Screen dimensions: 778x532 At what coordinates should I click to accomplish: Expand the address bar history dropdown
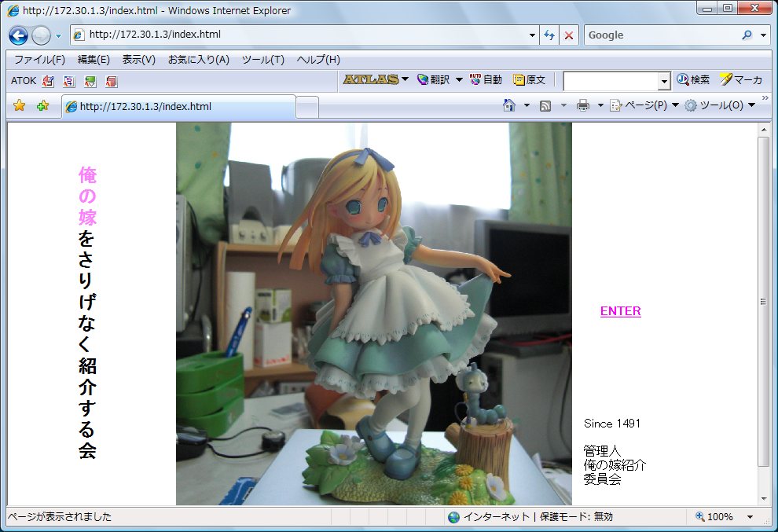pyautogui.click(x=532, y=35)
